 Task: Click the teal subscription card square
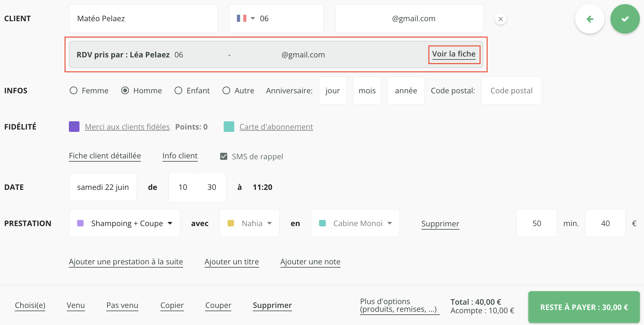coord(229,127)
